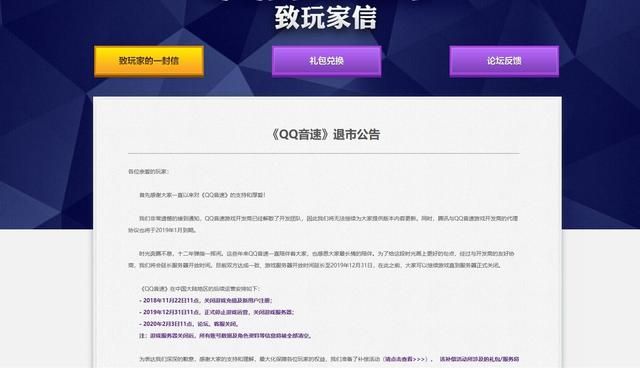Click the greeting line 各位亲爱的玩家
The width and height of the screenshot is (640, 368).
pyautogui.click(x=149, y=172)
